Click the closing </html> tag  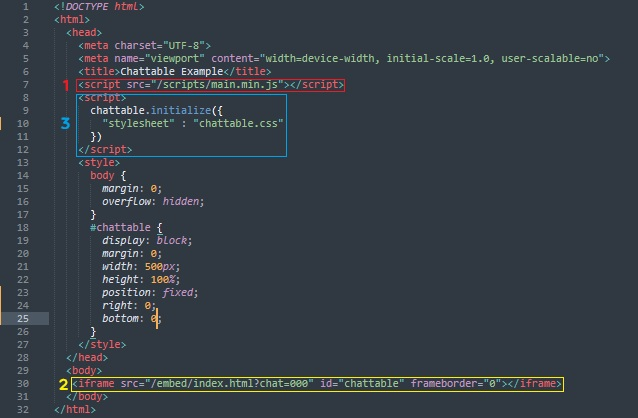click(x=77, y=410)
